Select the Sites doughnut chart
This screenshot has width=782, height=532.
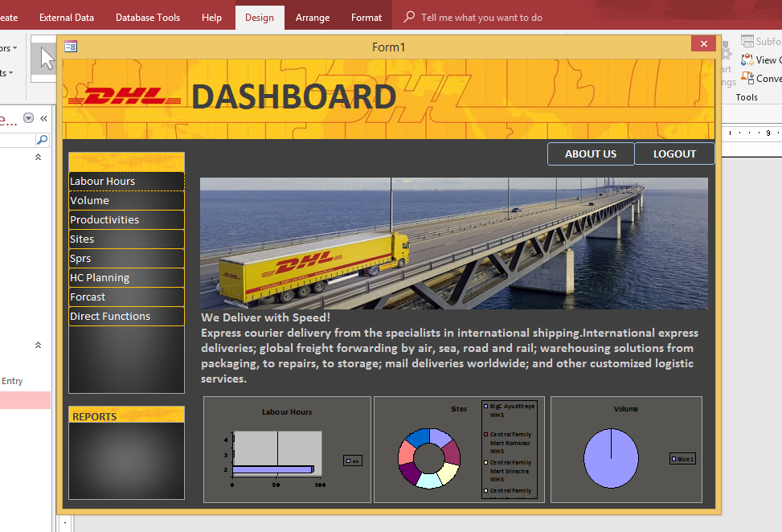[460, 449]
